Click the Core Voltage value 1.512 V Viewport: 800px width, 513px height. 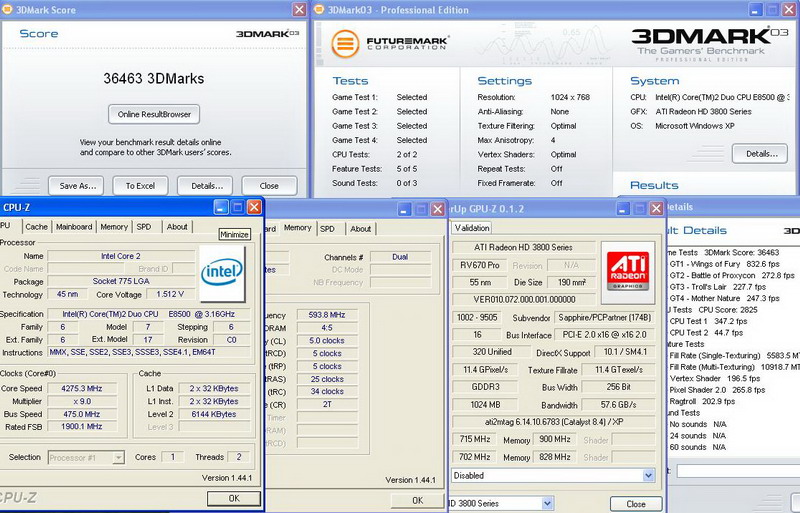(170, 295)
